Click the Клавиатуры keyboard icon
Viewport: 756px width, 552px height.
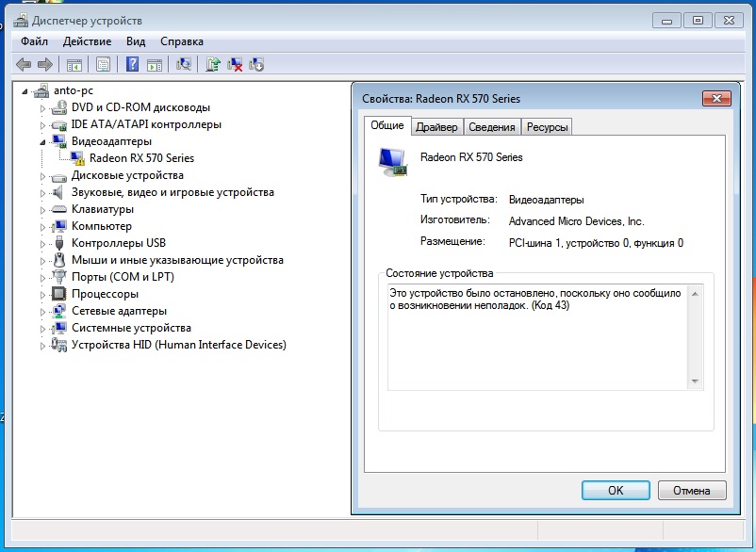click(59, 209)
